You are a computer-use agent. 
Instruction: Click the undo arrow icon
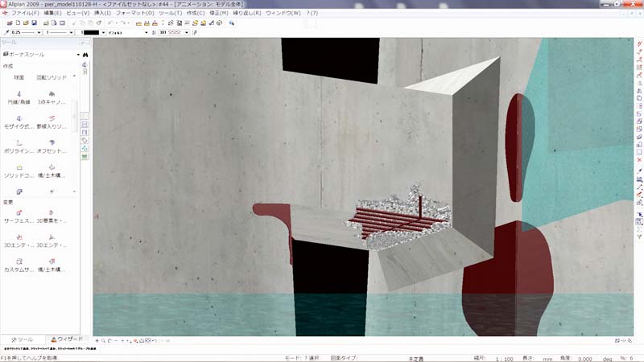tap(111, 23)
